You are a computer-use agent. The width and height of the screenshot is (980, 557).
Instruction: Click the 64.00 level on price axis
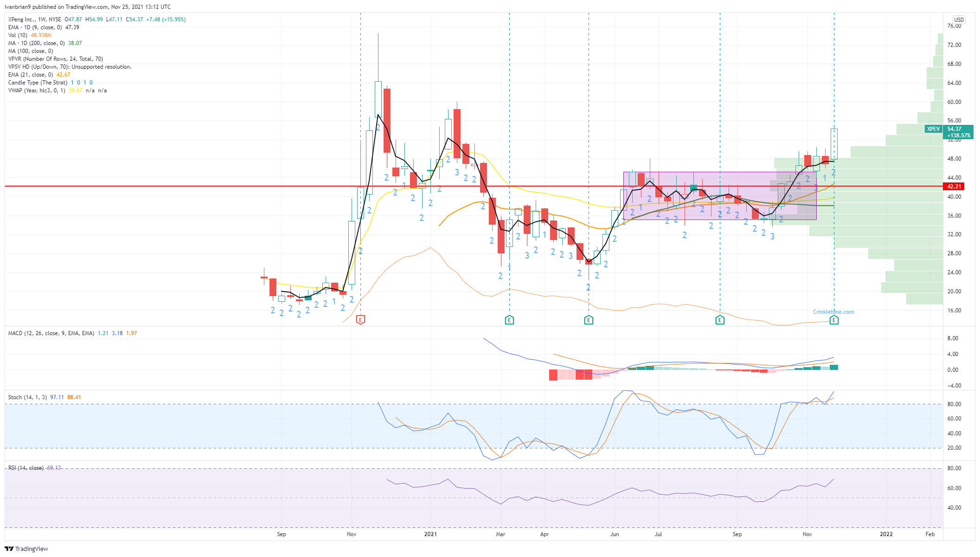(954, 83)
